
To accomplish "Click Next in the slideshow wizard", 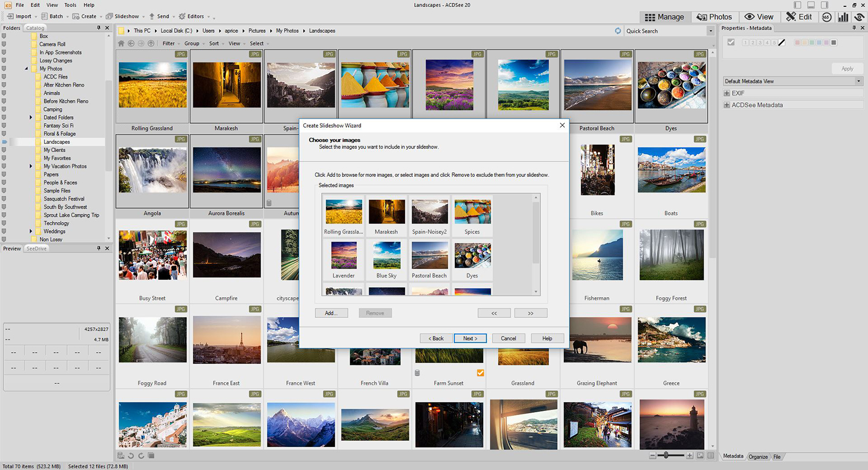I will tap(470, 338).
